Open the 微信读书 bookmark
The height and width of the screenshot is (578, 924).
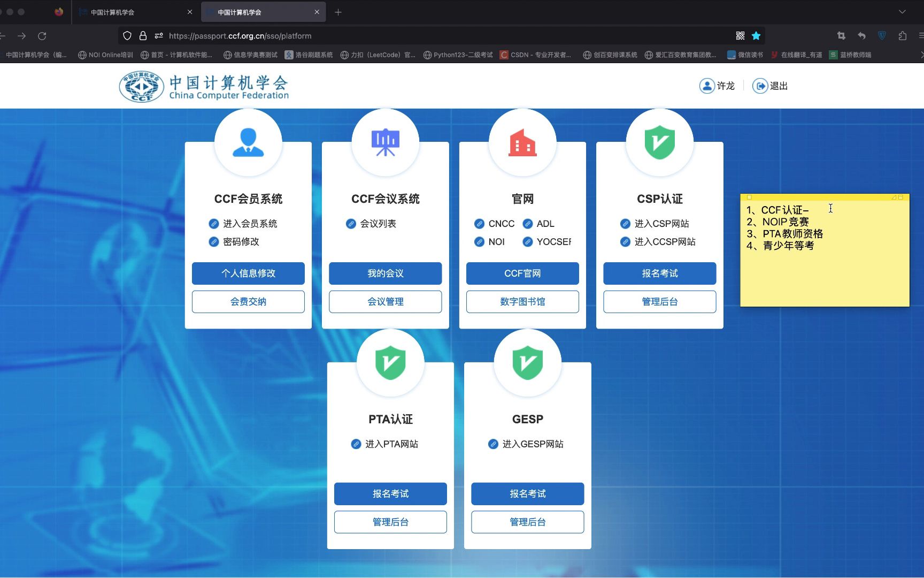pyautogui.click(x=745, y=55)
